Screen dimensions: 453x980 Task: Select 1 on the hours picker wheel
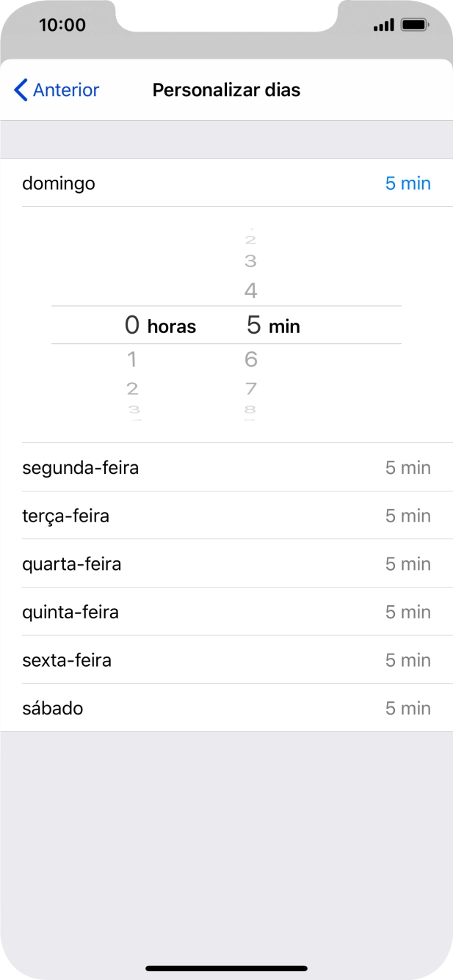132,359
